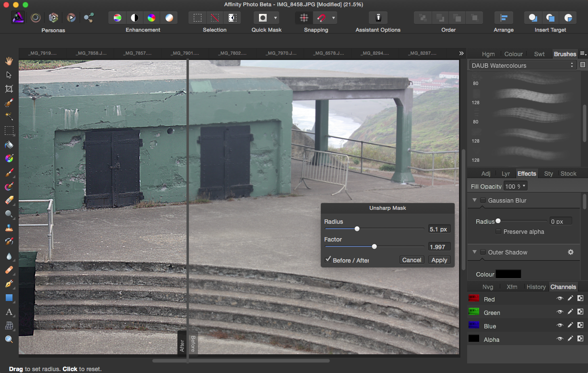Click Apply in the Unsharp Mask dialog
The image size is (588, 373).
pos(439,260)
